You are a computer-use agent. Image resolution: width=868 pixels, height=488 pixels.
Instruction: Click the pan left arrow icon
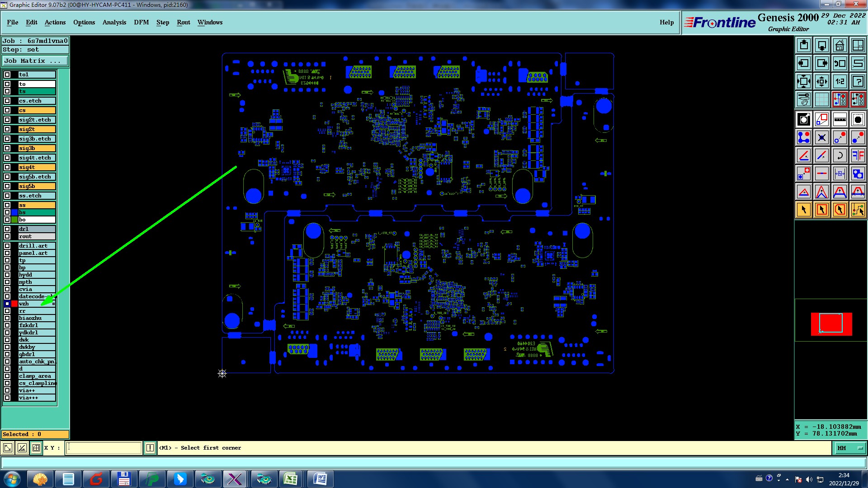804,63
